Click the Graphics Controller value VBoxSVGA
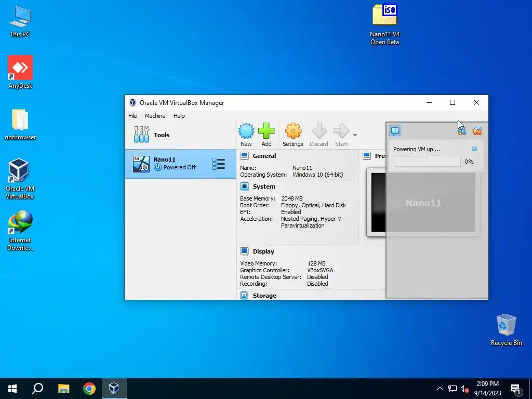The width and height of the screenshot is (532, 399). [x=320, y=270]
